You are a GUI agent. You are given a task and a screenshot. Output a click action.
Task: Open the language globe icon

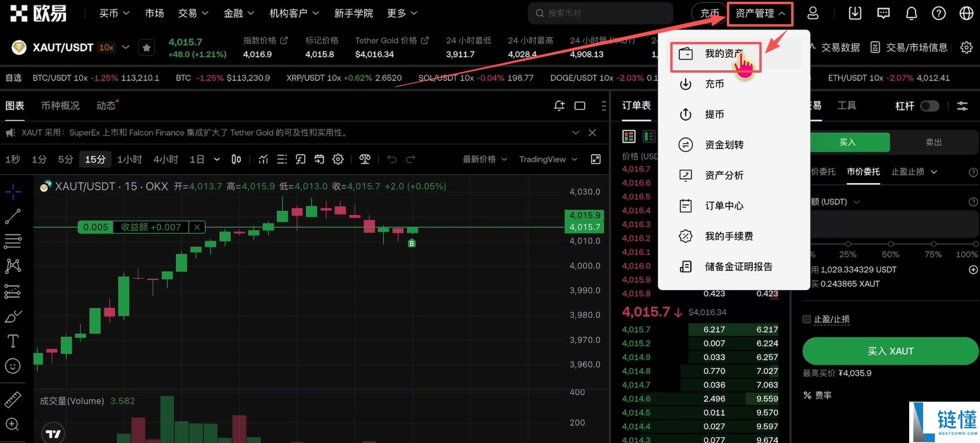966,13
